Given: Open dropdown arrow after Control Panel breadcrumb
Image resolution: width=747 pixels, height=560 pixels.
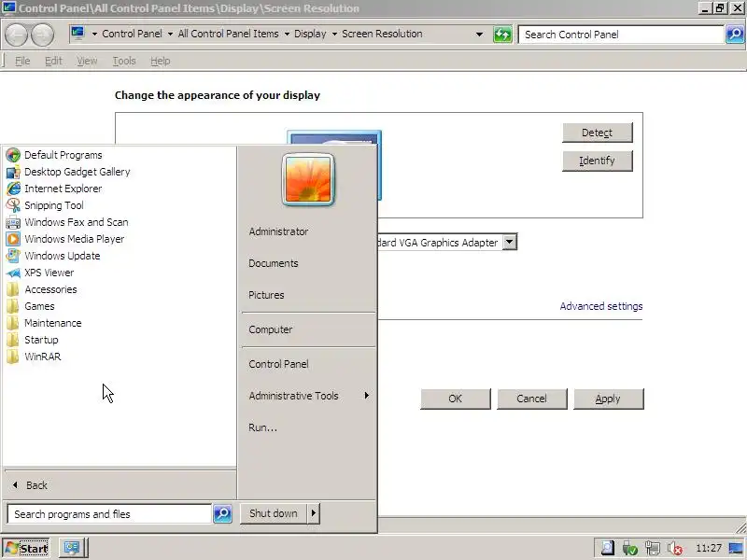Looking at the screenshot, I should pos(170,34).
